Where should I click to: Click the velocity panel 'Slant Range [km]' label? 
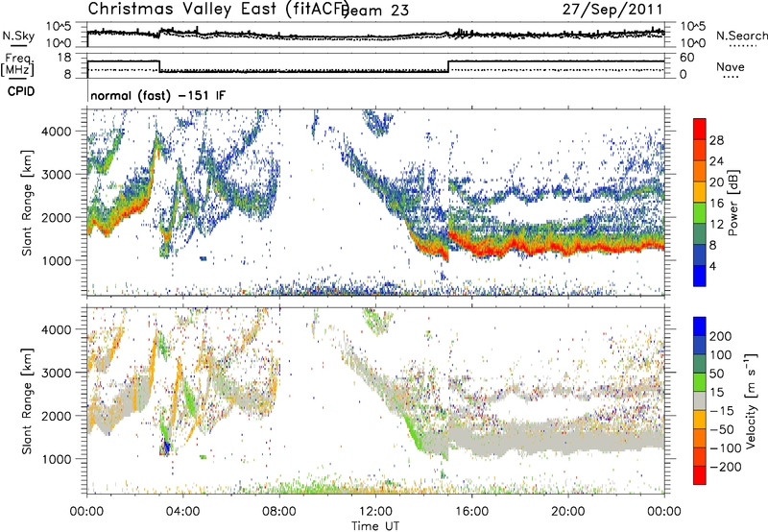(x=27, y=401)
